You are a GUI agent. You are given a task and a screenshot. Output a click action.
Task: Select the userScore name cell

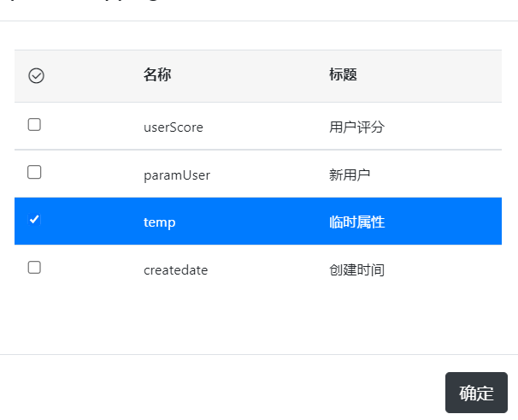pyautogui.click(x=173, y=127)
